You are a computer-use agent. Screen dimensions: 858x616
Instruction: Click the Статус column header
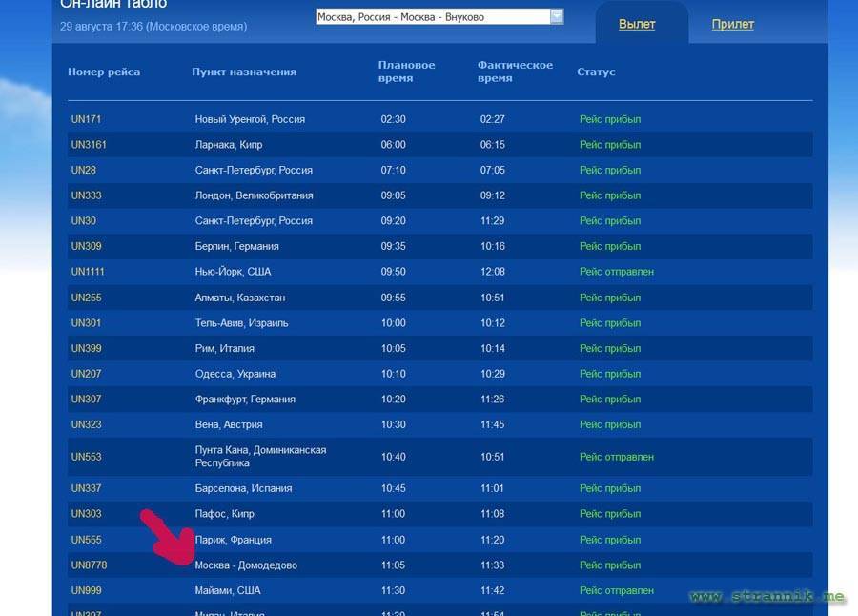596,72
